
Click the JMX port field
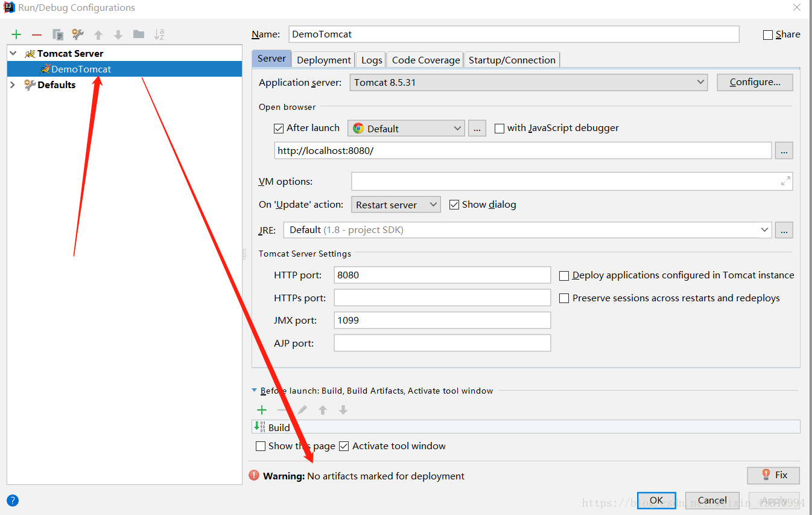442,321
